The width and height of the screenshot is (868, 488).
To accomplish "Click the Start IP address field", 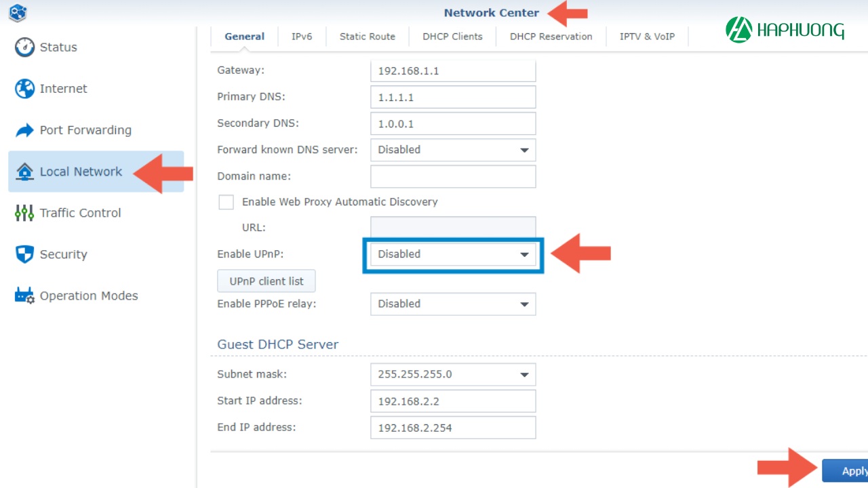I will coord(453,401).
